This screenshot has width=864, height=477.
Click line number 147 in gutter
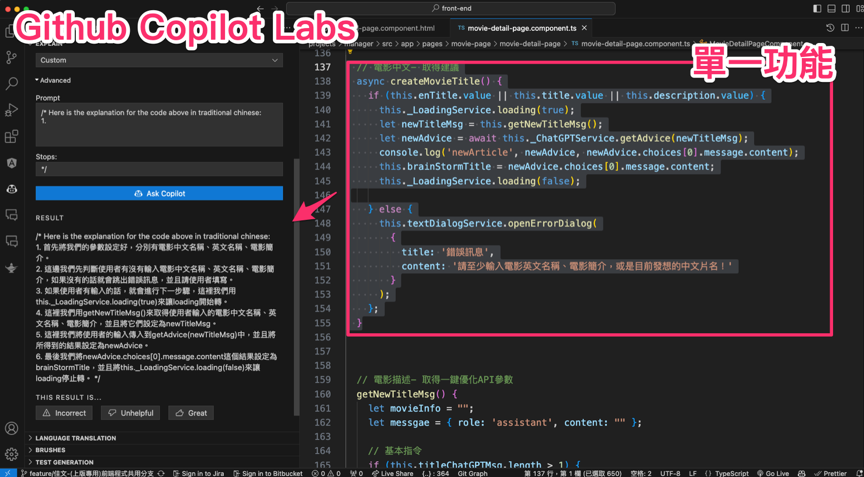tap(321, 209)
